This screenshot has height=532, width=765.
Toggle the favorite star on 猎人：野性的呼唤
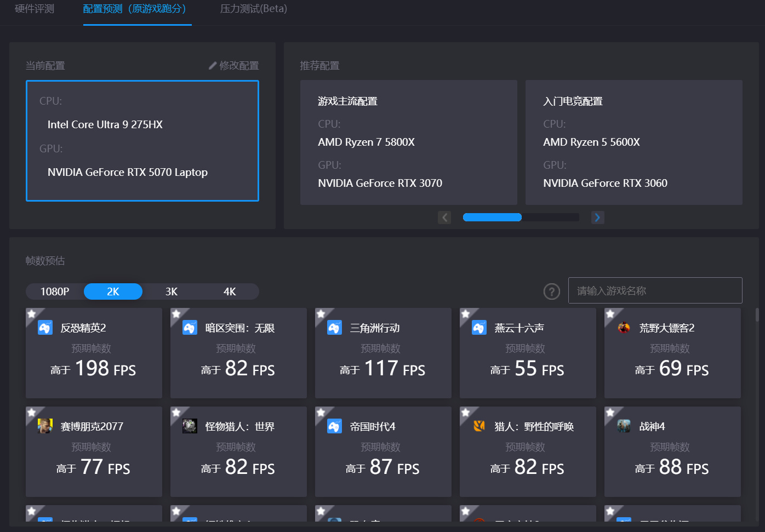coord(466,413)
